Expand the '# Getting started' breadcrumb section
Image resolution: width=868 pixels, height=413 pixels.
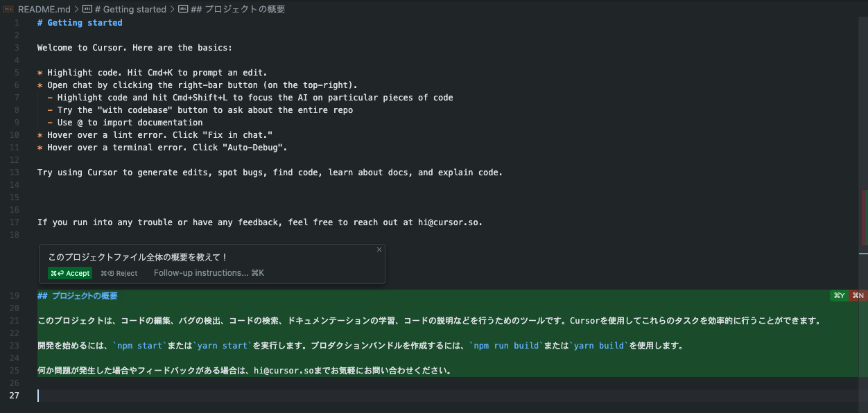pyautogui.click(x=134, y=9)
